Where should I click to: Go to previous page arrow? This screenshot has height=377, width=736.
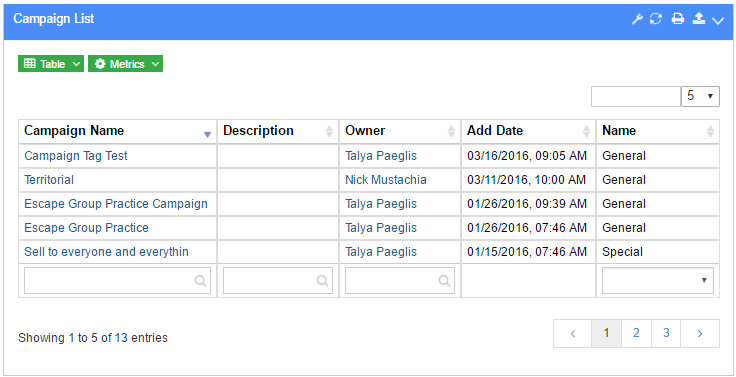[573, 333]
